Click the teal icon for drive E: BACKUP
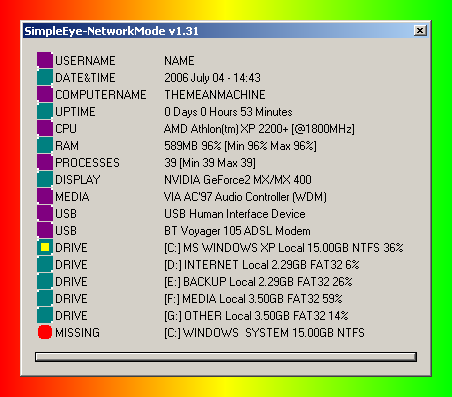 tap(45, 281)
